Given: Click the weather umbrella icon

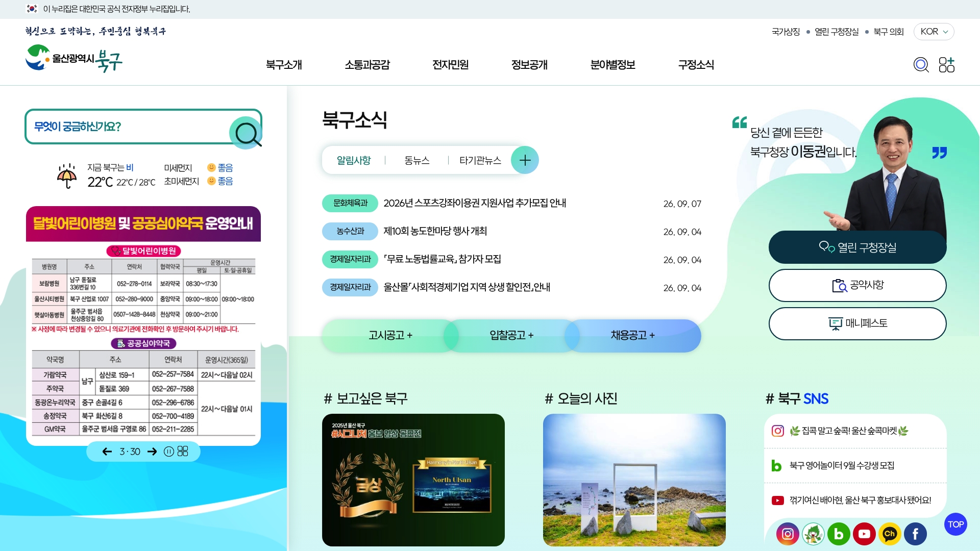Looking at the screenshot, I should (x=67, y=176).
